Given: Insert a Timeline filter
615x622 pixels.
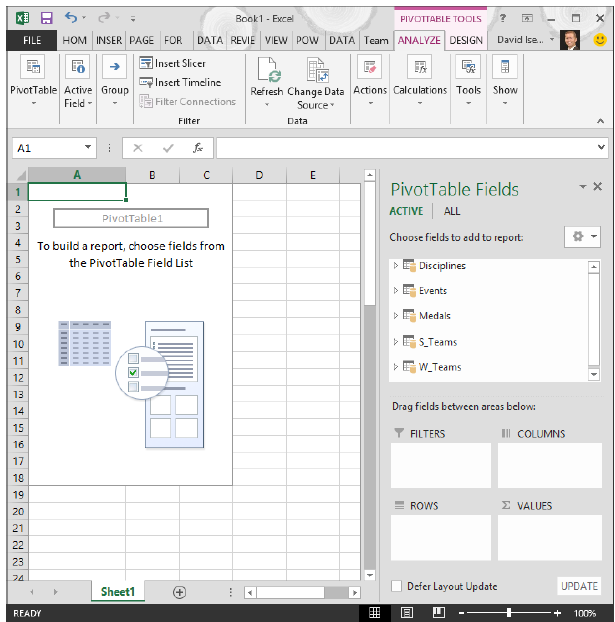Looking at the screenshot, I should point(180,82).
